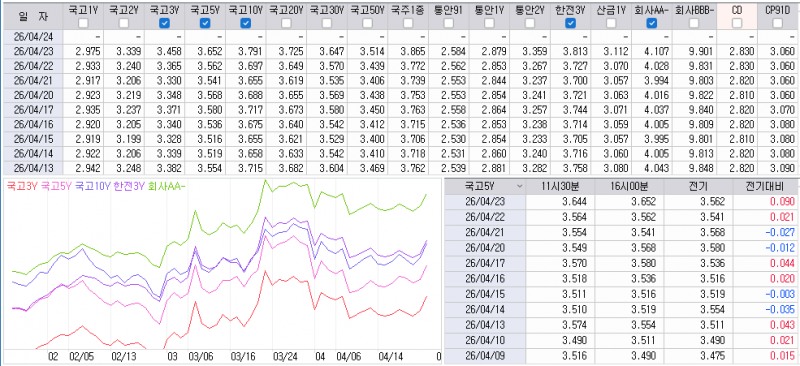
Task: Enable the 통안1Y column checkbox
Action: (489, 22)
